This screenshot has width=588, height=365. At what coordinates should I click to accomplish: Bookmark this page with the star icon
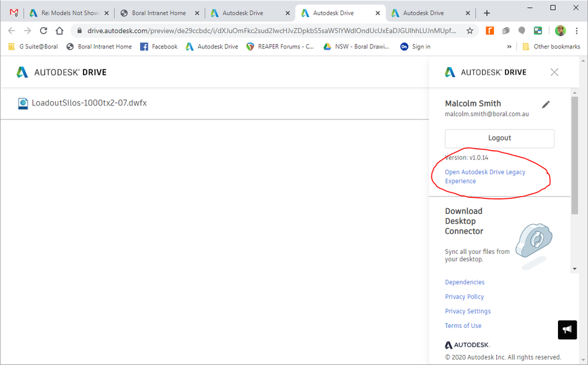point(470,31)
